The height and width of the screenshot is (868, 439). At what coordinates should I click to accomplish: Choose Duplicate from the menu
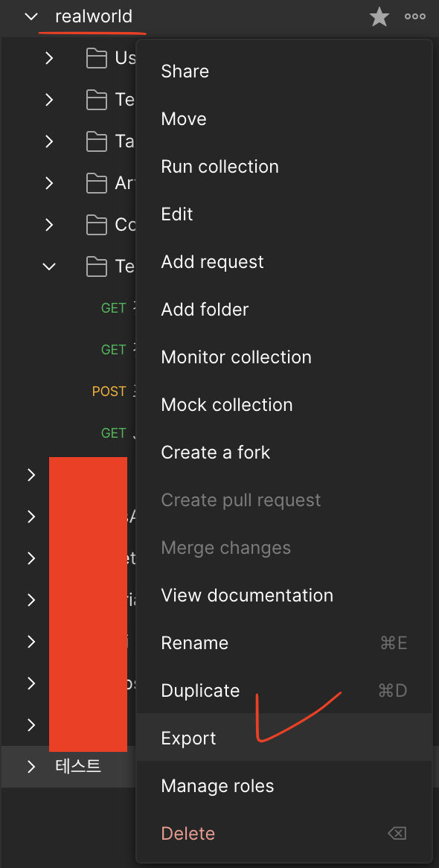[284, 690]
